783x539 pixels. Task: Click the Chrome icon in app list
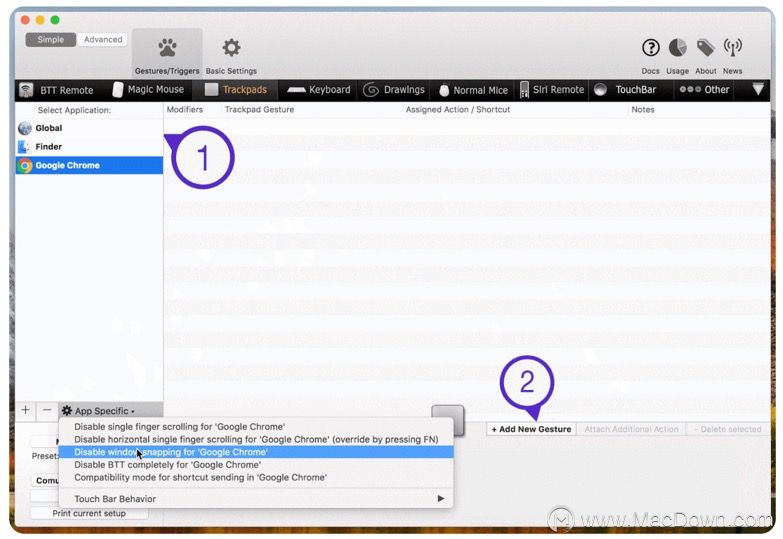click(25, 165)
